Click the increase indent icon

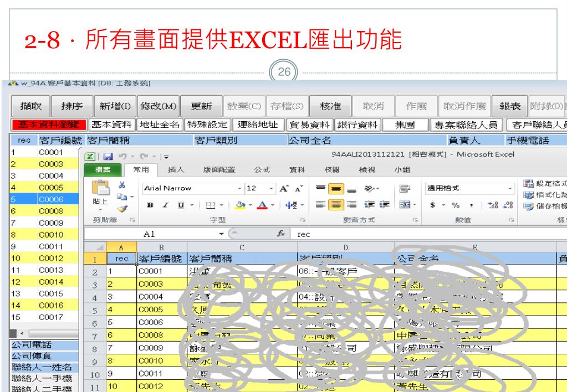click(x=384, y=204)
